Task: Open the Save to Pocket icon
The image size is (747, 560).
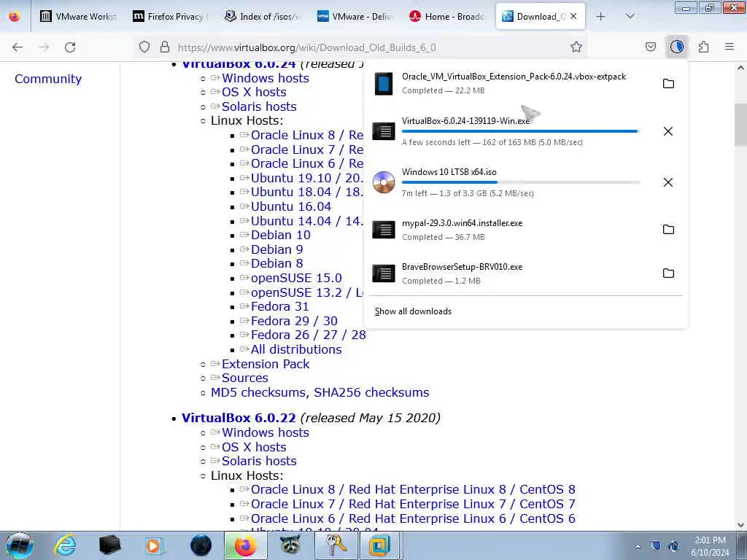Action: tap(650, 47)
